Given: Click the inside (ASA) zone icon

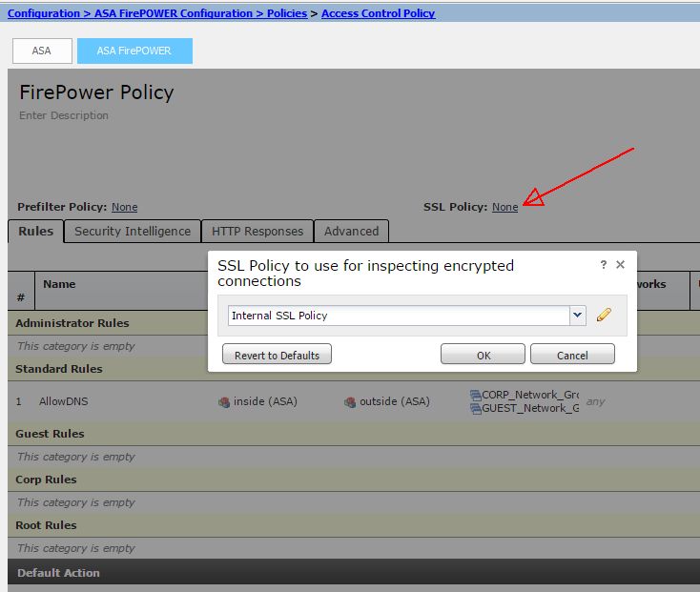Looking at the screenshot, I should [224, 402].
